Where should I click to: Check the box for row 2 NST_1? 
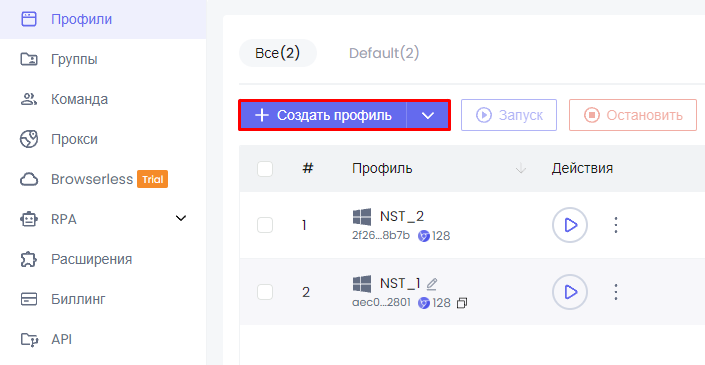[x=265, y=292]
